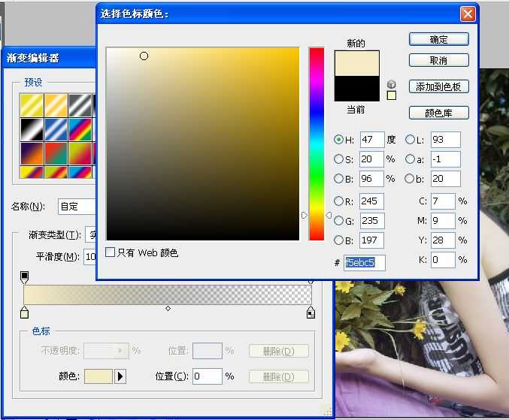Click the midpoint diamond under the gradient bar

pyautogui.click(x=168, y=309)
